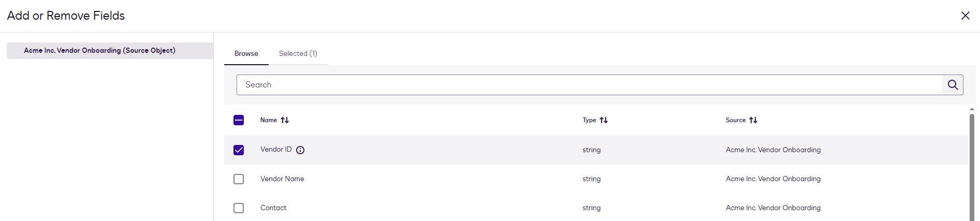Click the Source column header label
This screenshot has height=221, width=980.
736,120
